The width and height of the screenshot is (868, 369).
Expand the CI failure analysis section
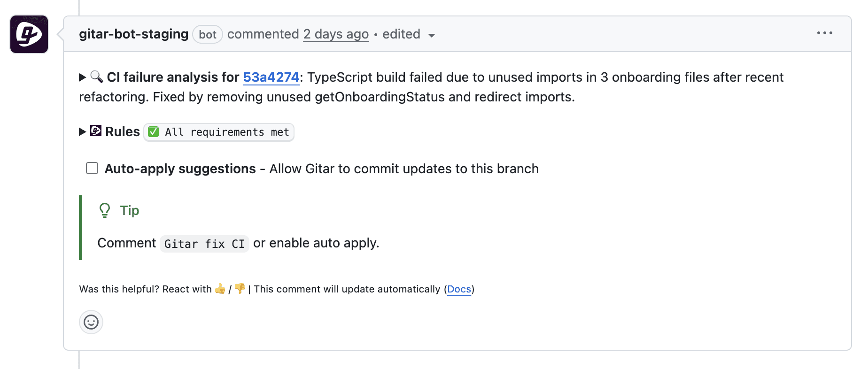(82, 77)
